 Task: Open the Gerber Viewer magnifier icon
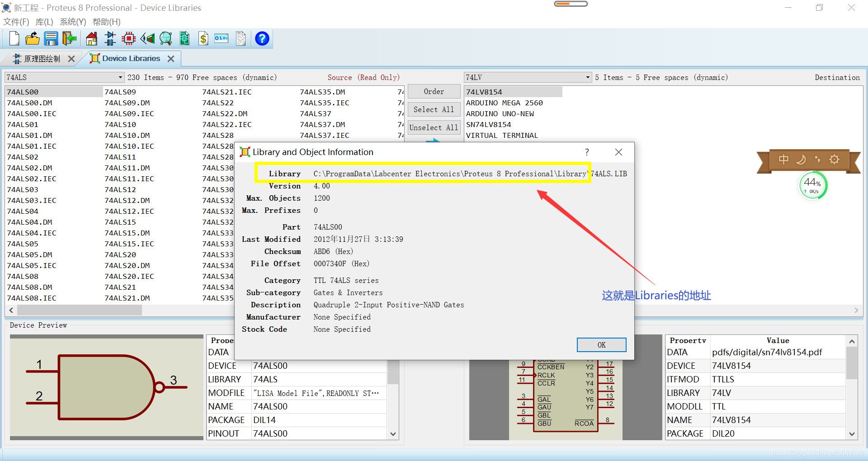pyautogui.click(x=166, y=39)
